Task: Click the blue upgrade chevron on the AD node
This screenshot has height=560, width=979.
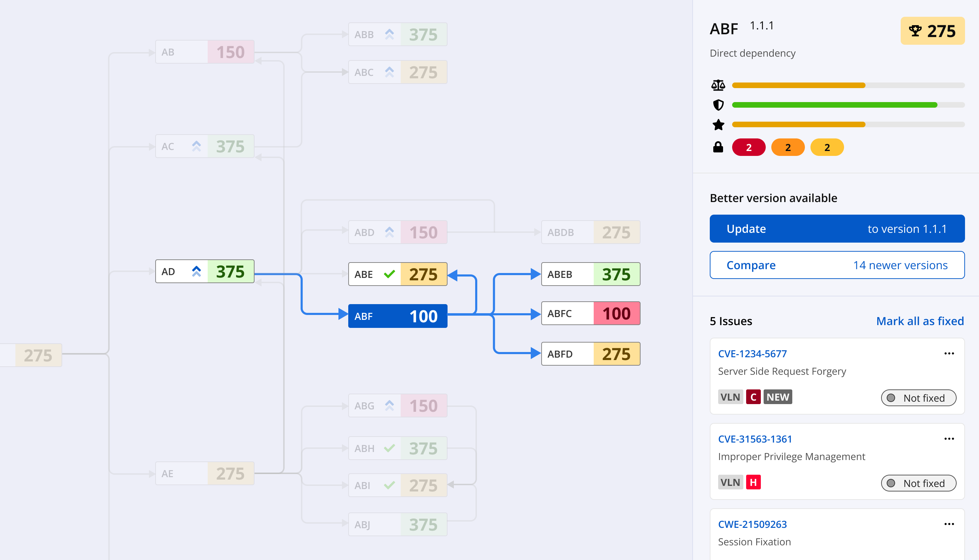Action: coord(196,271)
